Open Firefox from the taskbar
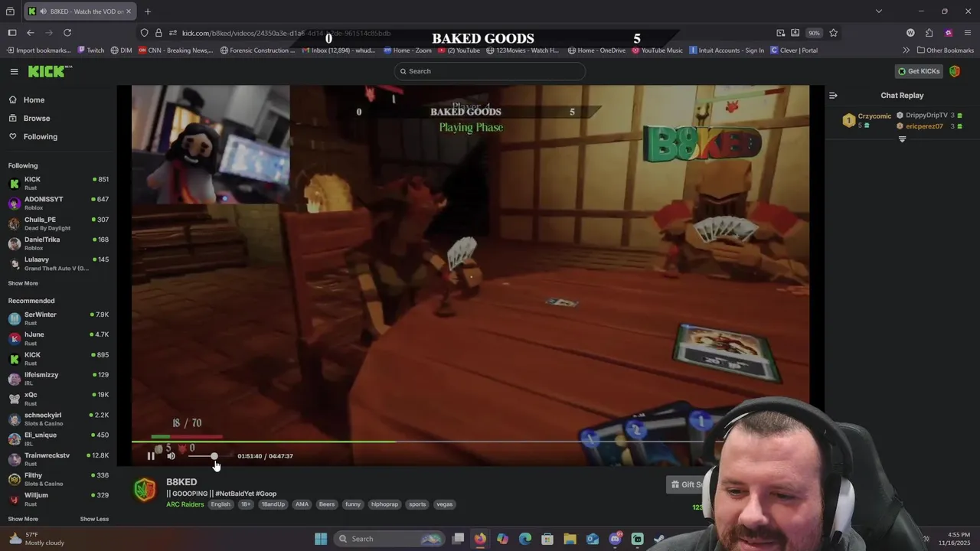980x551 pixels. pos(480,539)
